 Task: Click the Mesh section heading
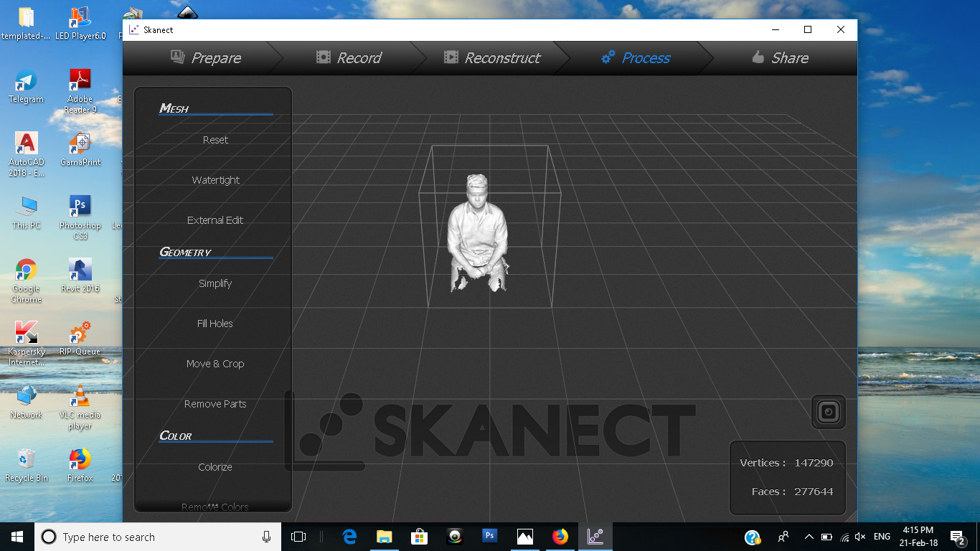tap(174, 108)
